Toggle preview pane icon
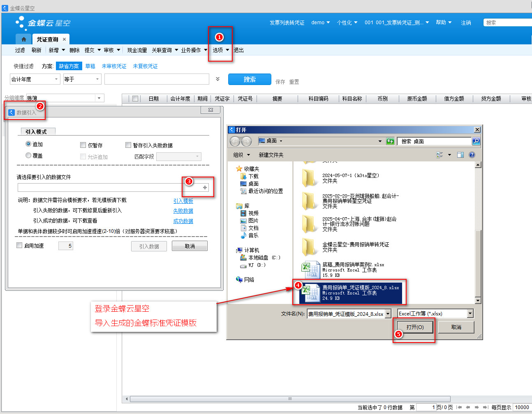Viewport: 532px width, 414px height. [x=460, y=155]
